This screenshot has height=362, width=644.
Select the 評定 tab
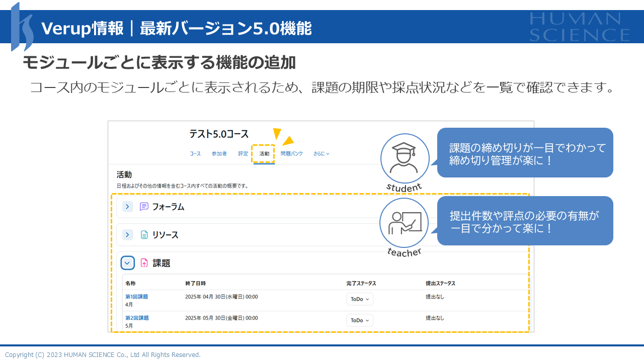pos(243,154)
